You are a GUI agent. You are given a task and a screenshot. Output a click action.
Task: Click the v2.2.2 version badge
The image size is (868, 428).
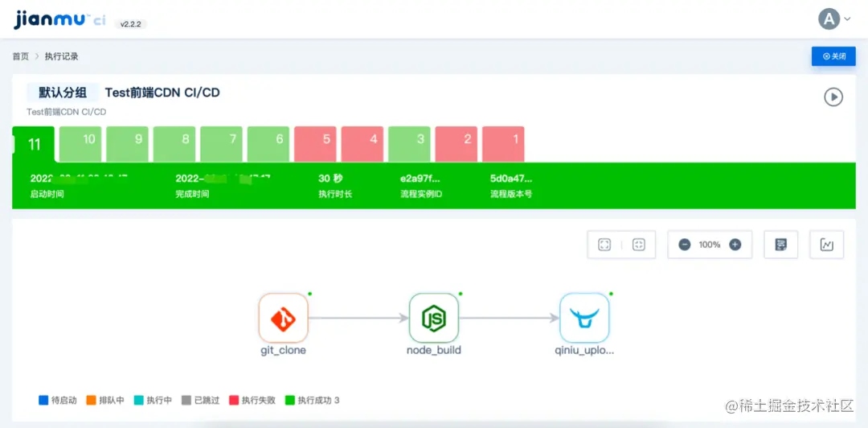[x=131, y=24]
